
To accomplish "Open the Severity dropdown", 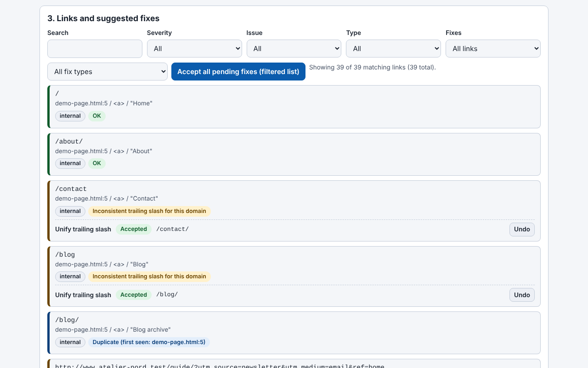I will [194, 49].
